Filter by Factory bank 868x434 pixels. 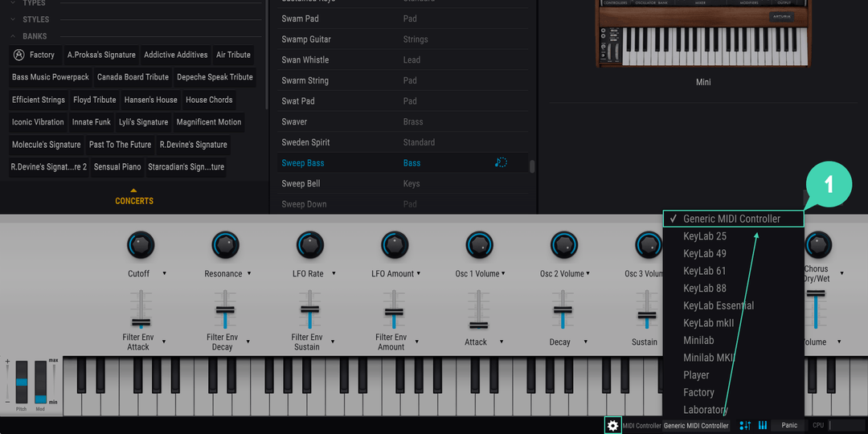(35, 55)
